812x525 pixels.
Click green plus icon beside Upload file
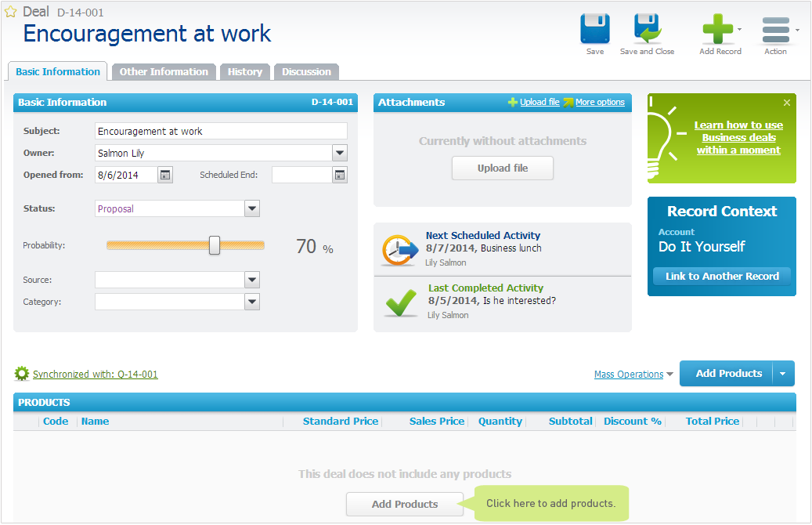coord(513,102)
